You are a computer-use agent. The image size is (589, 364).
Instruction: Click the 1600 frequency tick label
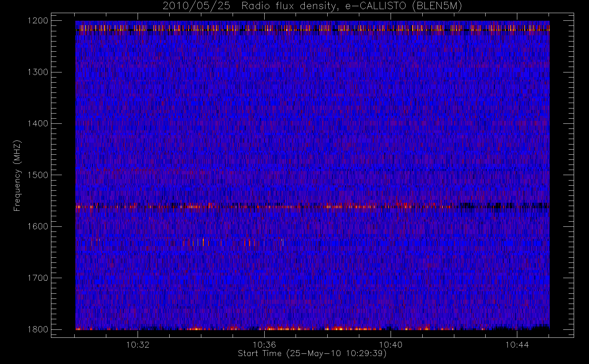pyautogui.click(x=38, y=226)
